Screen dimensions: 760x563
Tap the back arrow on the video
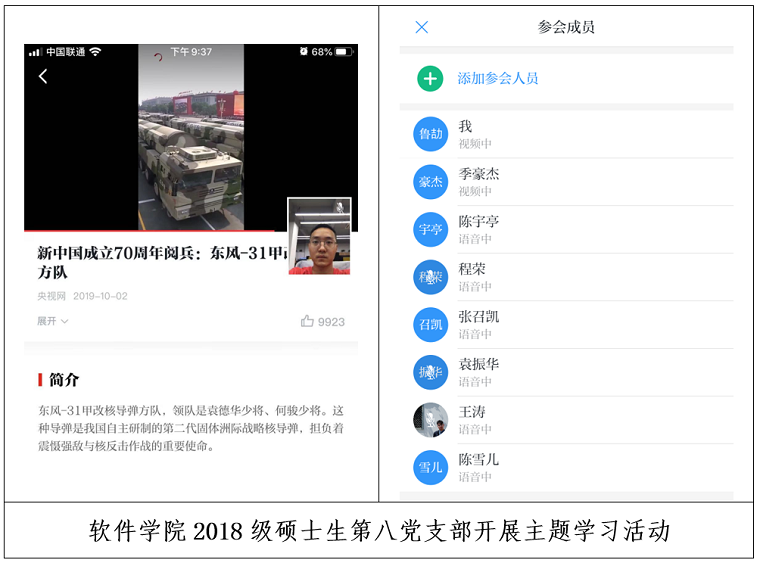click(x=43, y=77)
